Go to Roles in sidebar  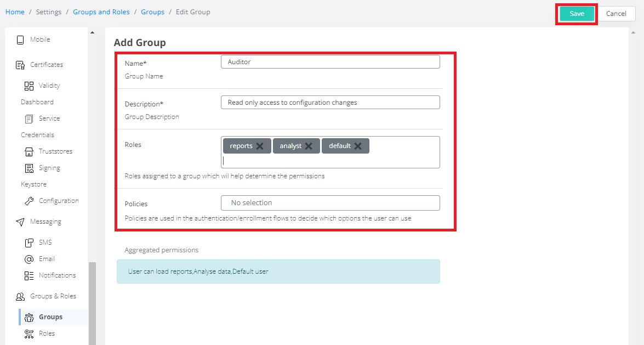[x=47, y=333]
